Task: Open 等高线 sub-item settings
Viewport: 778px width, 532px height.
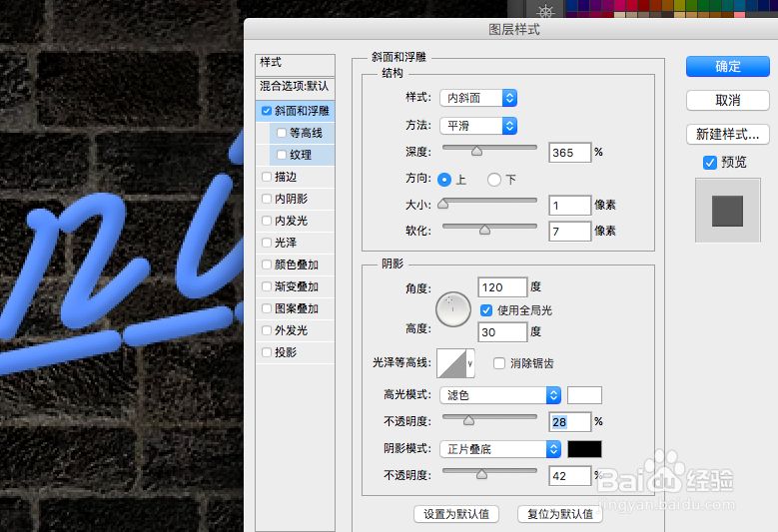Action: pyautogui.click(x=306, y=133)
